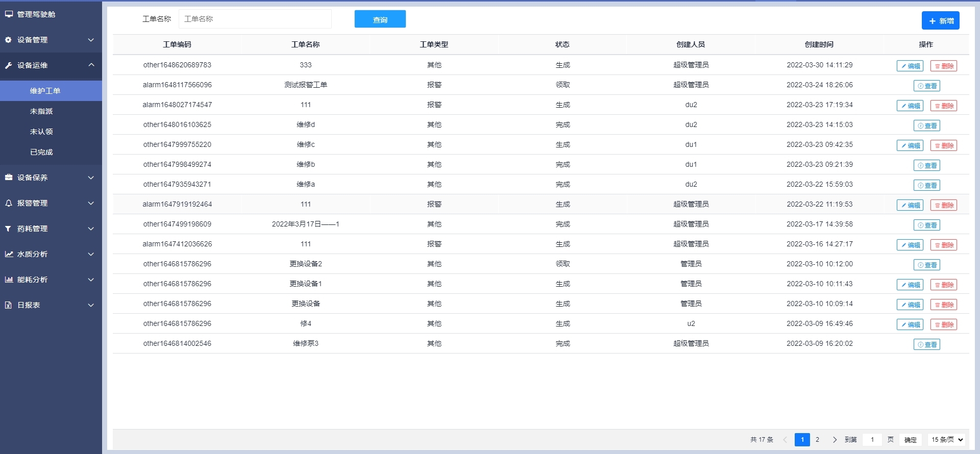Click the briefcase icon beside 设备保养
980x454 pixels.
pyautogui.click(x=9, y=178)
